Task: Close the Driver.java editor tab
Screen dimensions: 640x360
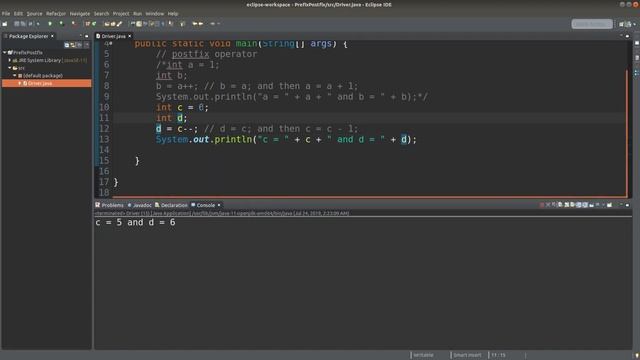Action: click(130, 36)
